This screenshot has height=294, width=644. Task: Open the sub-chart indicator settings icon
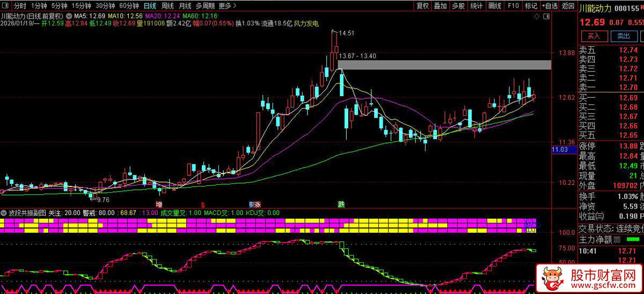point(5,213)
